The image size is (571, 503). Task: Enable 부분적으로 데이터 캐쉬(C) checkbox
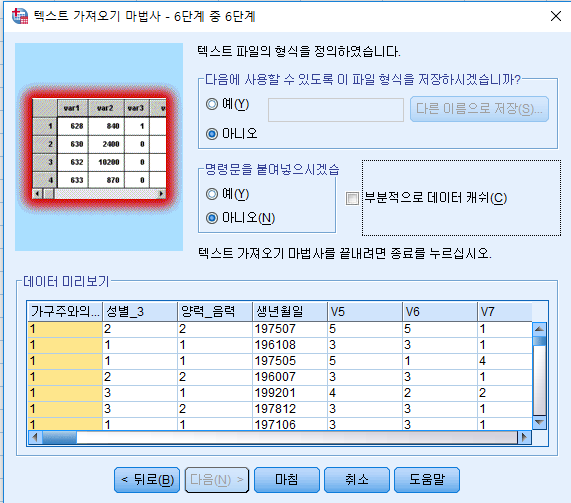pyautogui.click(x=352, y=199)
